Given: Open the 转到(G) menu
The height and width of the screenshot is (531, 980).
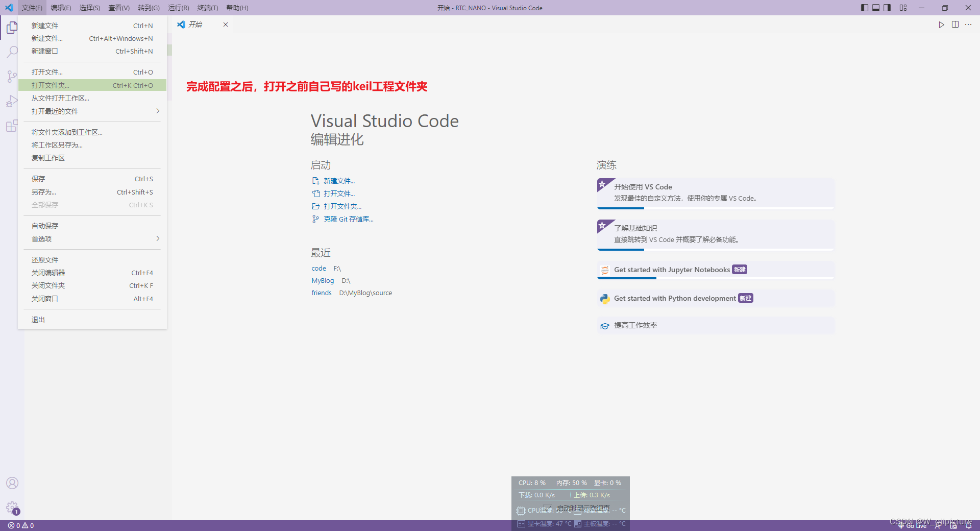Looking at the screenshot, I should [x=149, y=8].
